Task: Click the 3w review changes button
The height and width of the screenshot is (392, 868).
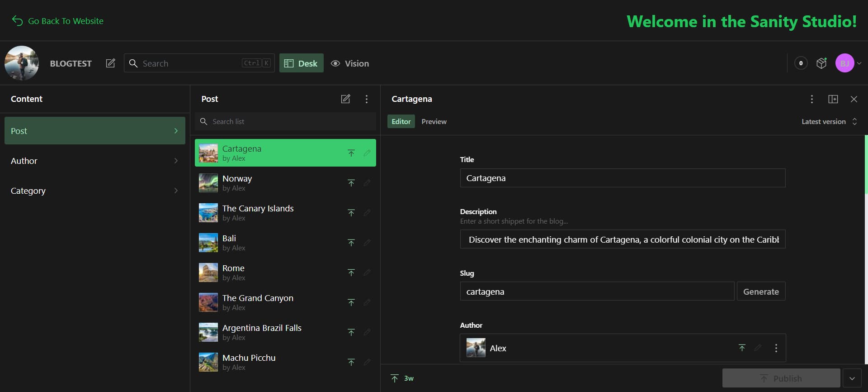Action: pyautogui.click(x=402, y=378)
